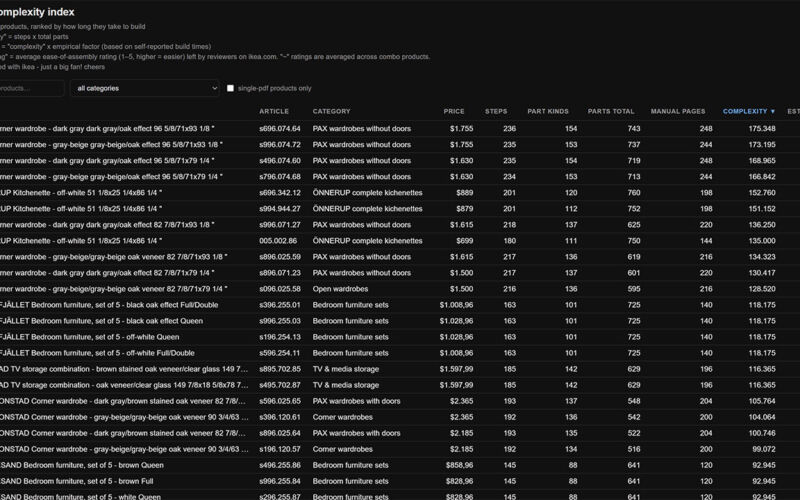Click parts total value 760
This screenshot has height=500, width=800.
click(x=634, y=193)
